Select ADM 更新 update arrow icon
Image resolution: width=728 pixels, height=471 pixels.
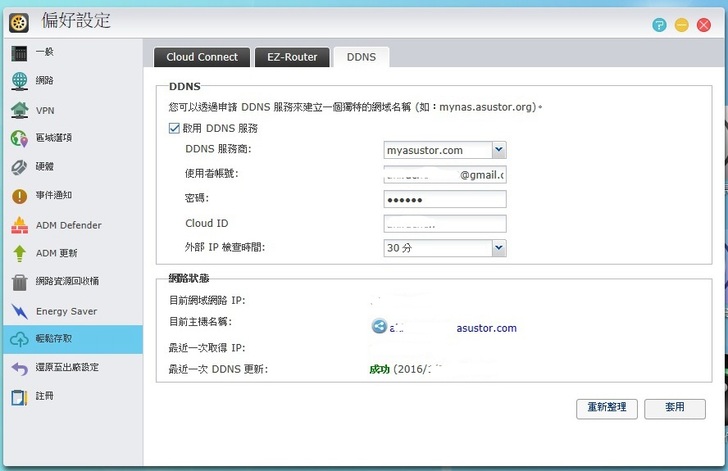pos(19,253)
